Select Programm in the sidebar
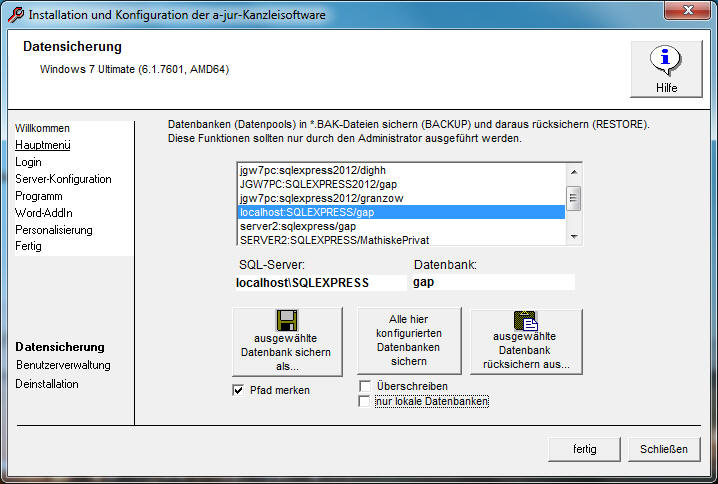Viewport: 718px width, 484px height. [x=38, y=196]
